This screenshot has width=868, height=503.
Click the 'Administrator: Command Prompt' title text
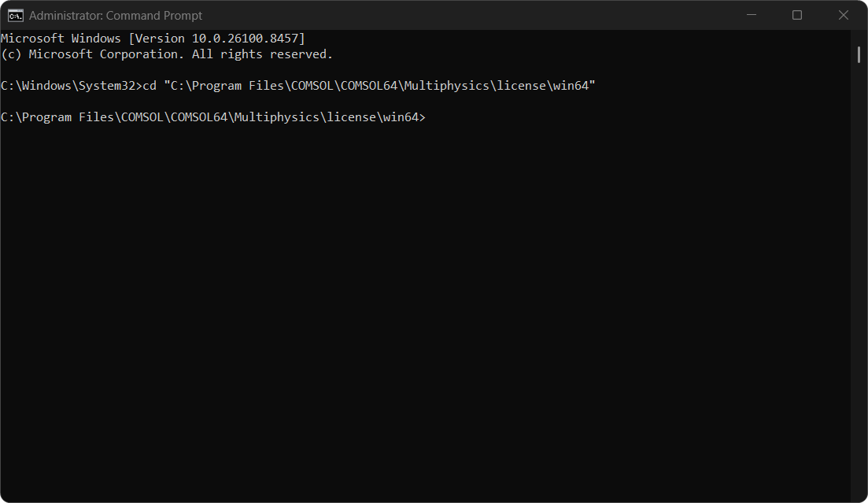[116, 16]
